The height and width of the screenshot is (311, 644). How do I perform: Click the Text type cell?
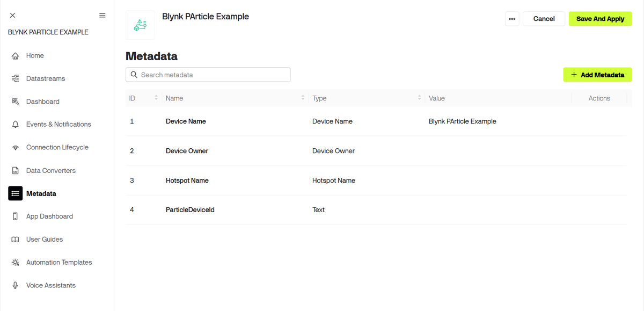point(318,210)
